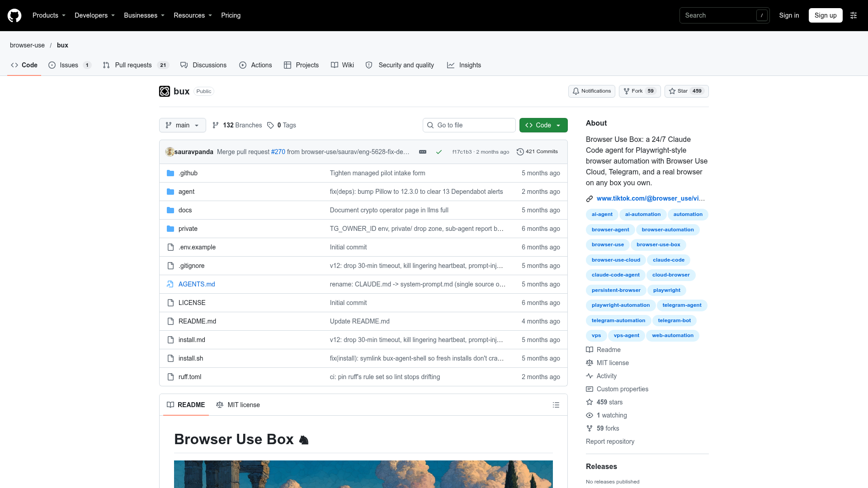Select the MIT license tab in README panel

238,405
